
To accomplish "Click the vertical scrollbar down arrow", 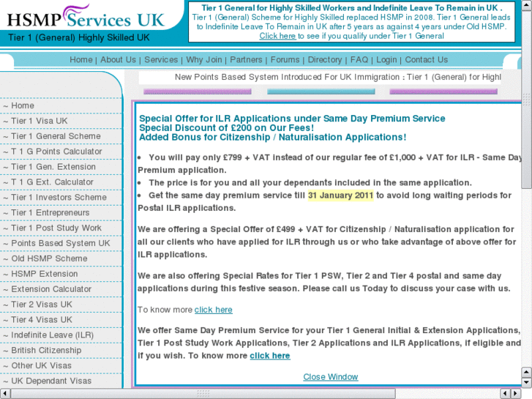I will [x=527, y=382].
